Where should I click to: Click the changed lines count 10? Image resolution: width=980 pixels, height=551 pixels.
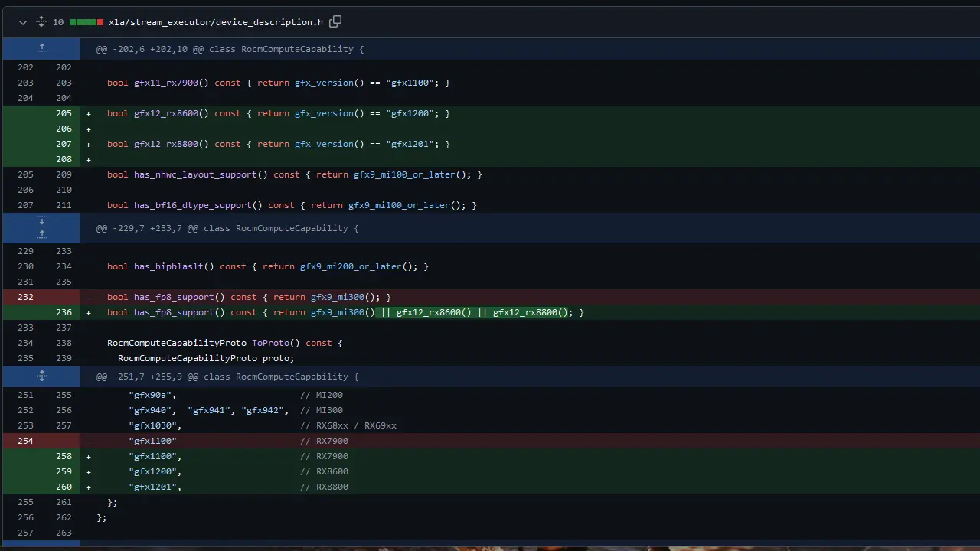pyautogui.click(x=58, y=22)
